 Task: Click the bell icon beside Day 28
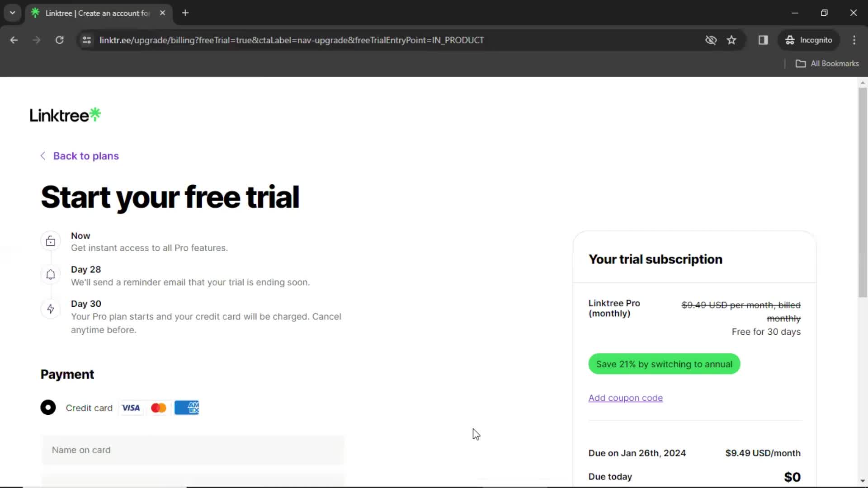click(51, 275)
